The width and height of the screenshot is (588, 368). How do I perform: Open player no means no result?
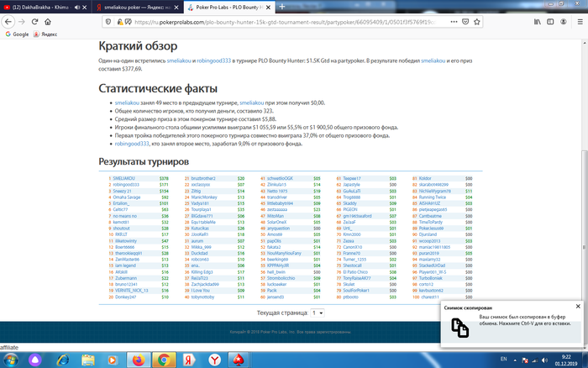coord(125,216)
